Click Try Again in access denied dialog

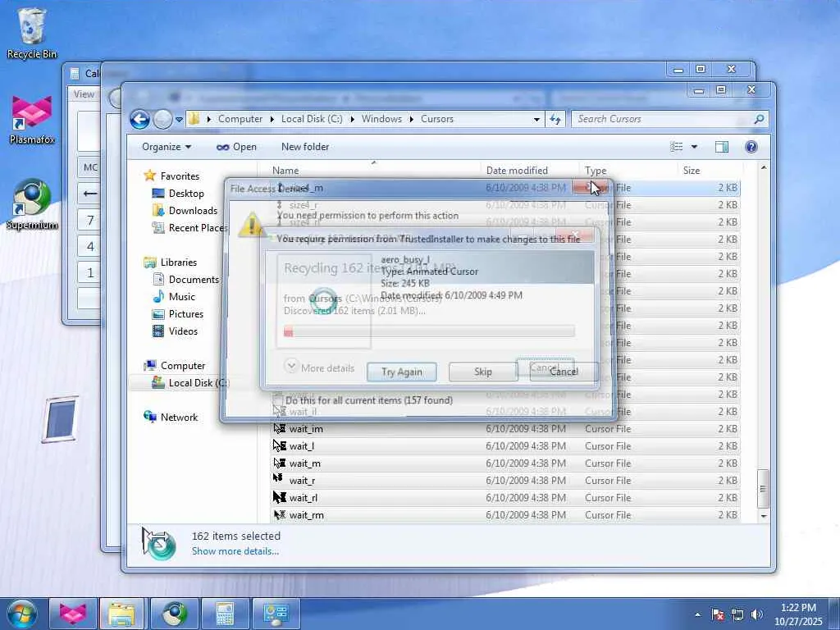tap(402, 372)
